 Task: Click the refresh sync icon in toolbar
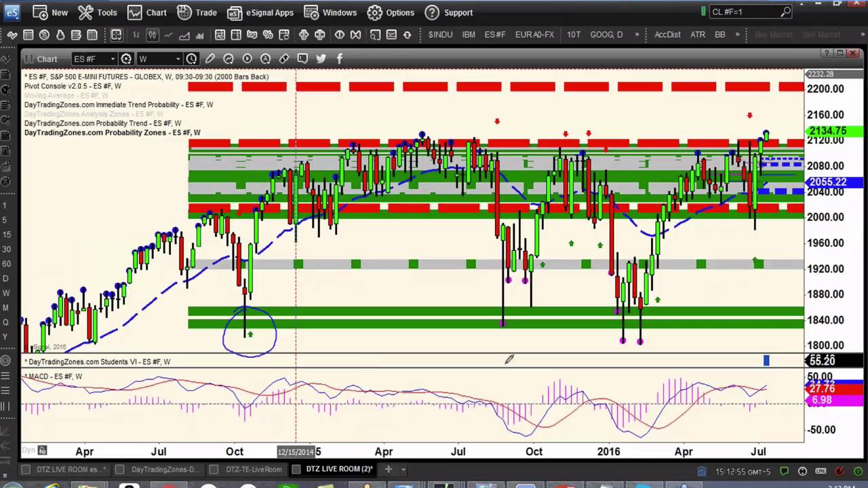(407, 35)
